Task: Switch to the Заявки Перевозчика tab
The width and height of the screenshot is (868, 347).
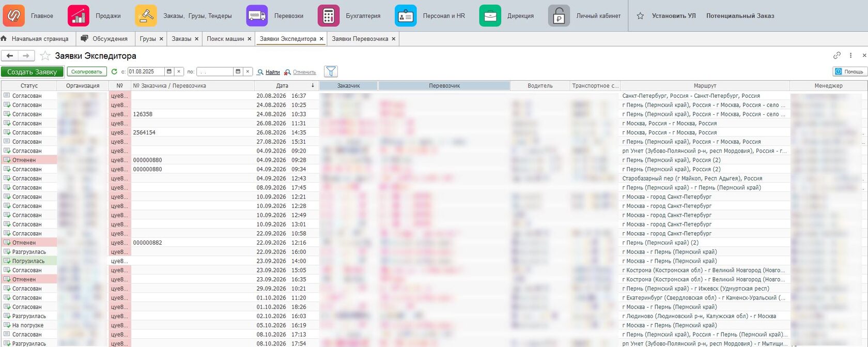Action: pos(360,39)
